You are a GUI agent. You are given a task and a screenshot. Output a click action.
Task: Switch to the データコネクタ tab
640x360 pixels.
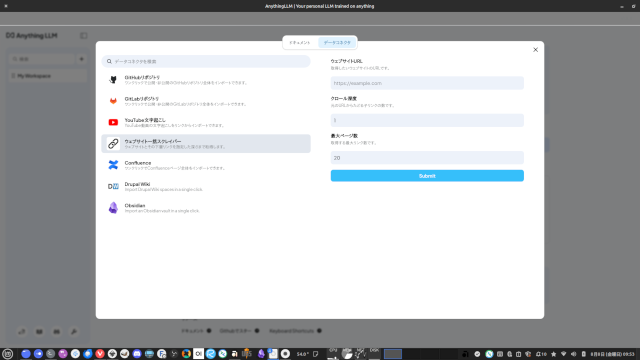pyautogui.click(x=337, y=42)
